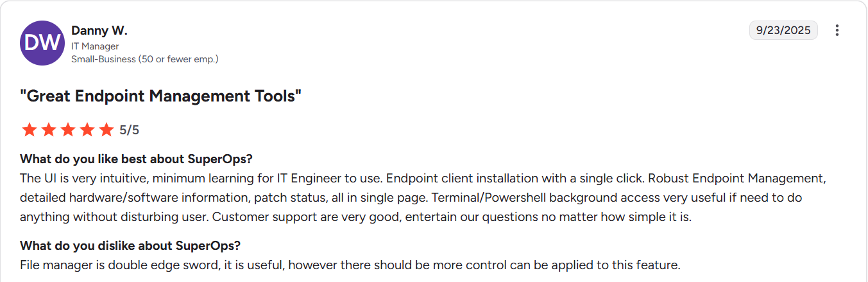Select the fourth rating star
This screenshot has height=282, width=868.
pyautogui.click(x=87, y=130)
